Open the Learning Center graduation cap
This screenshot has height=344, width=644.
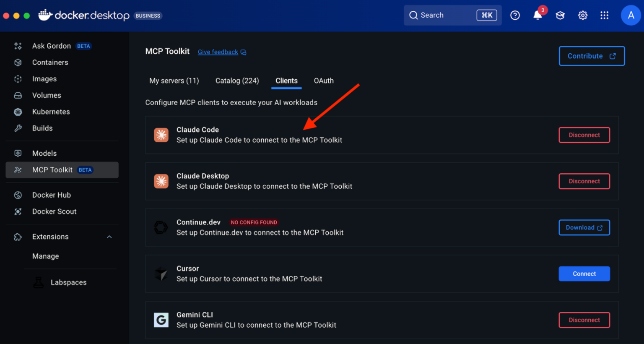click(x=560, y=15)
